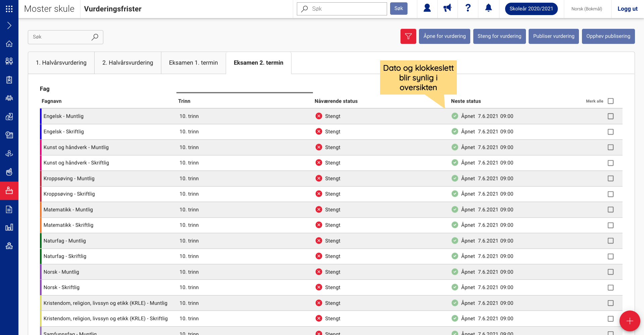This screenshot has height=335, width=644.
Task: Click the blue Søk button in header
Action: pyautogui.click(x=398, y=8)
